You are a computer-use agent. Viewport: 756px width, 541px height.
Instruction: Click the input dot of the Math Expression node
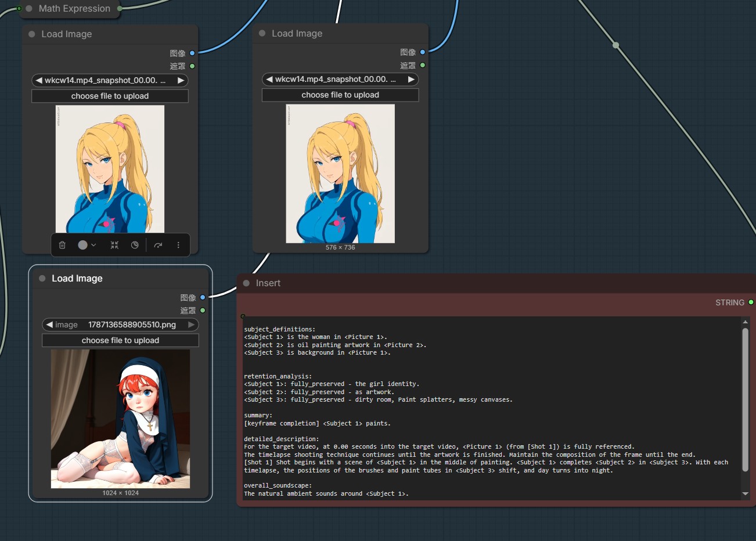[x=19, y=8]
